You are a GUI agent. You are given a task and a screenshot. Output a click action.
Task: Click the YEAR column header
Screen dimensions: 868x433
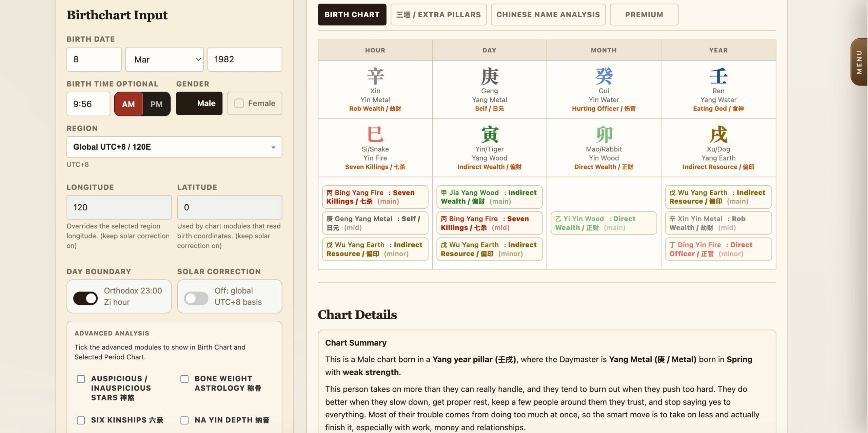tap(718, 50)
